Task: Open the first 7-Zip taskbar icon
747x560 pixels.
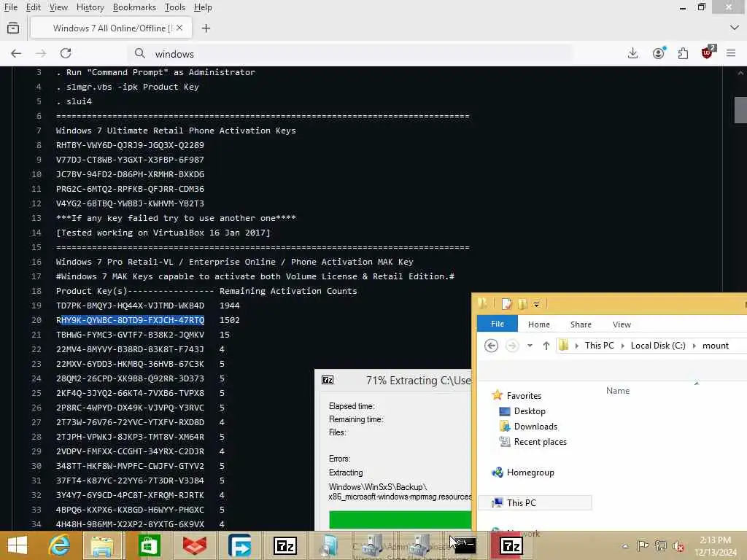Action: [285, 545]
